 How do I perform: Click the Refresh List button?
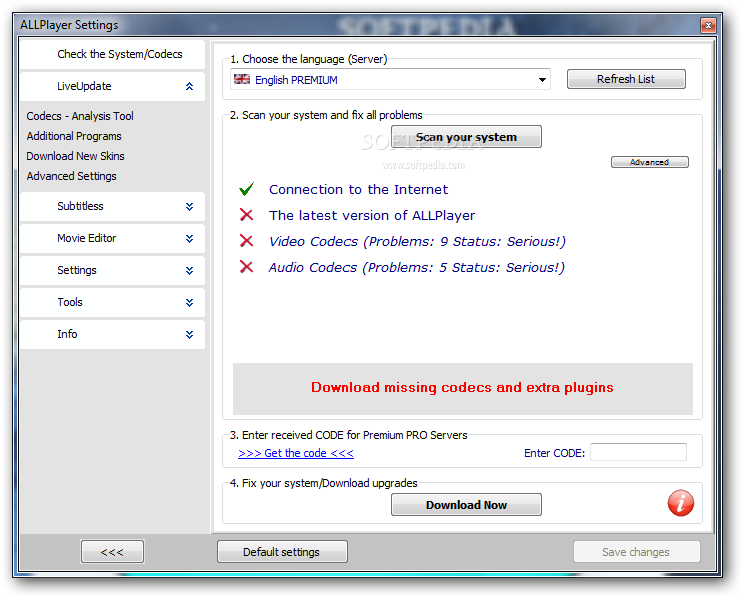pos(626,79)
